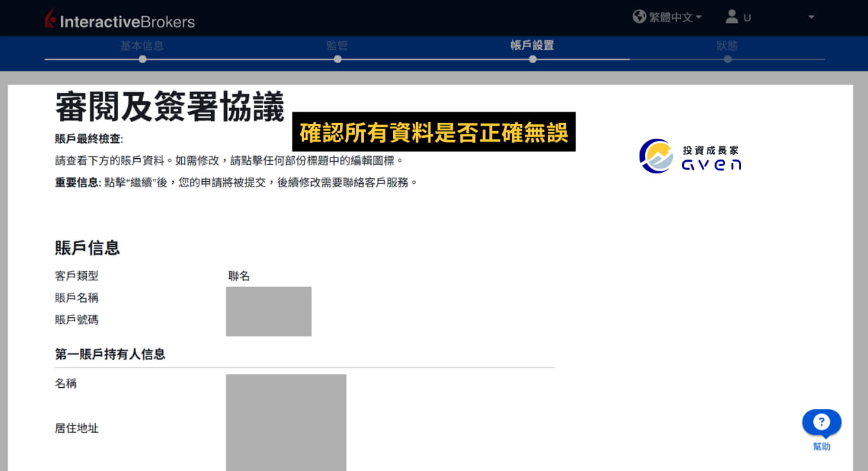Click the user profile icon
Screen dimensions: 868x471
coord(732,16)
